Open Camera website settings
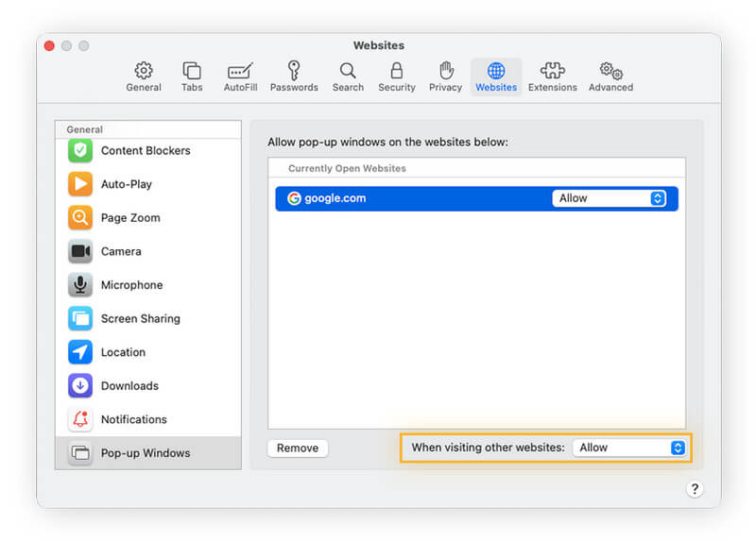The width and height of the screenshot is (756, 541). point(121,252)
